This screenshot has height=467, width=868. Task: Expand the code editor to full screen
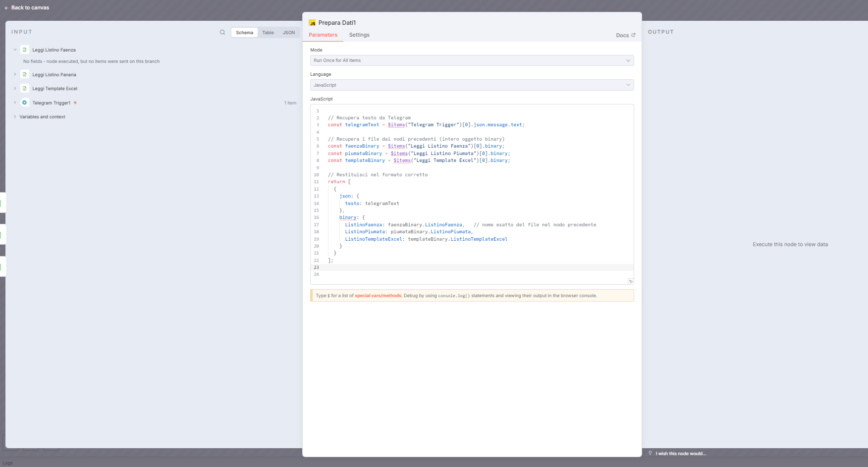(630, 281)
